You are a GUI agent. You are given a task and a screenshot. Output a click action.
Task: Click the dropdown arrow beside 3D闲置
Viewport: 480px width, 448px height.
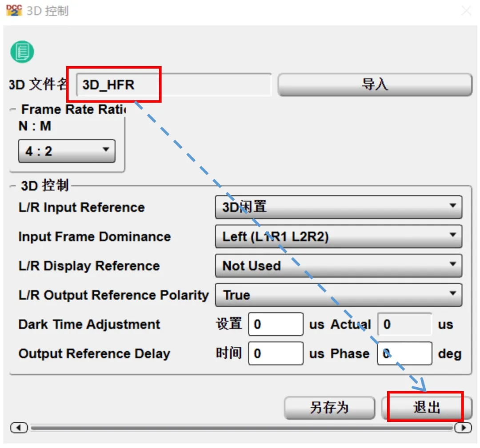(x=452, y=206)
